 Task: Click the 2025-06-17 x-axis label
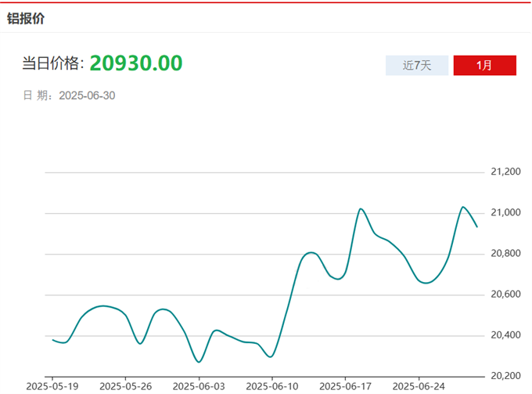(x=346, y=386)
